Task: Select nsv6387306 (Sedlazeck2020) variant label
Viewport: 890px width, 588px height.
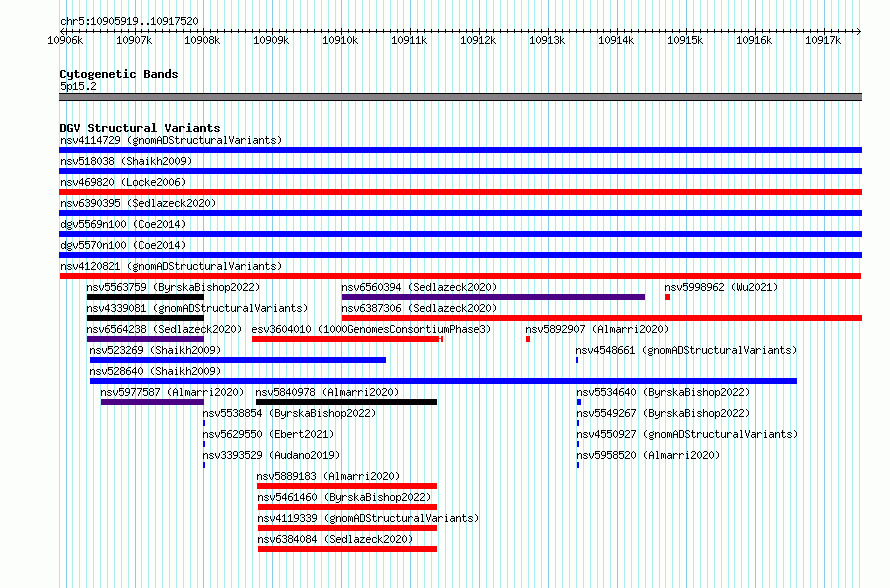Action: pyautogui.click(x=419, y=308)
